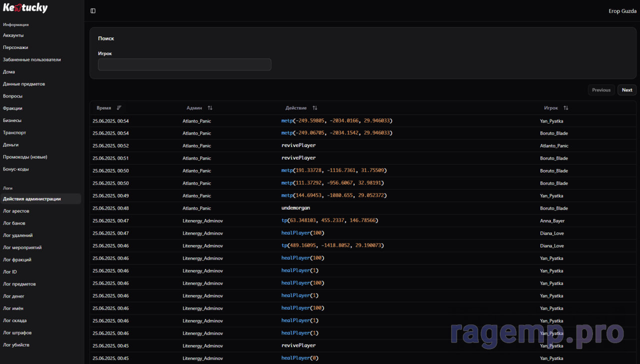Image resolution: width=640 pixels, height=364 pixels.
Task: Toggle the sidebar panel icon
Action: click(93, 11)
